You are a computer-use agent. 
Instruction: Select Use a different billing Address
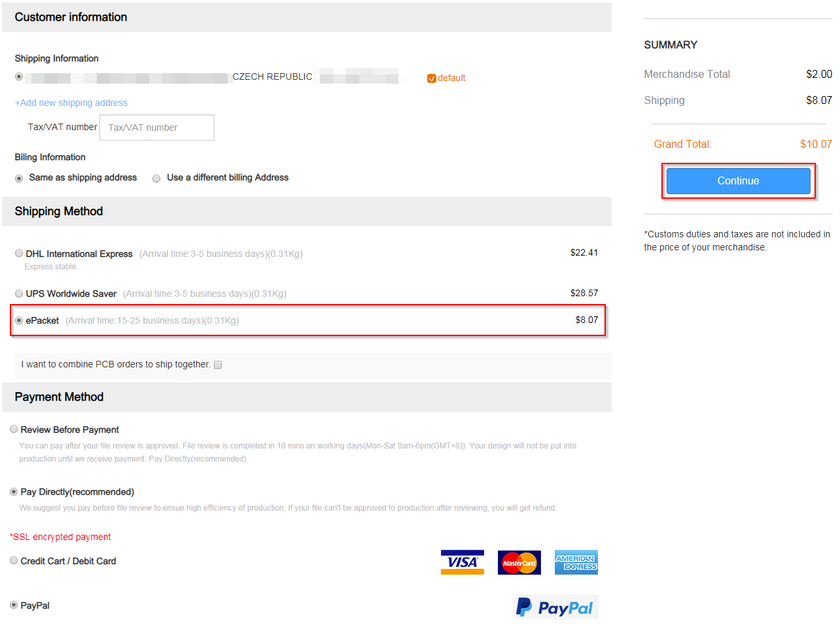coord(156,178)
